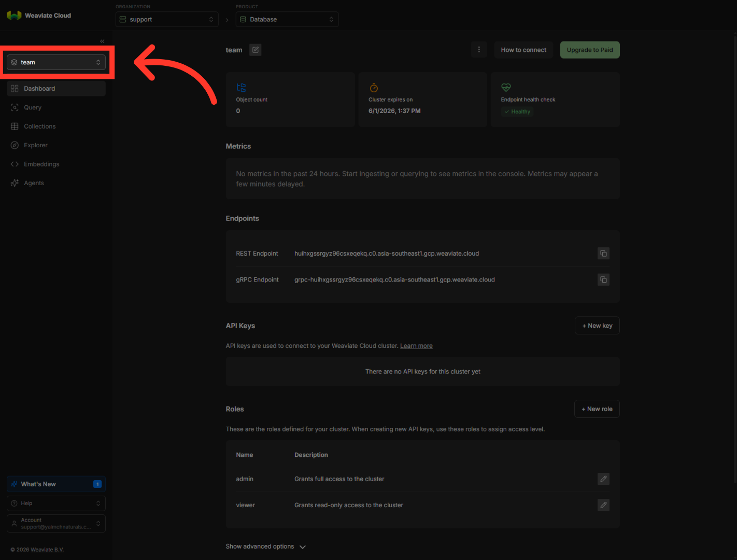Click the Weaviate Cloud logo

click(39, 16)
